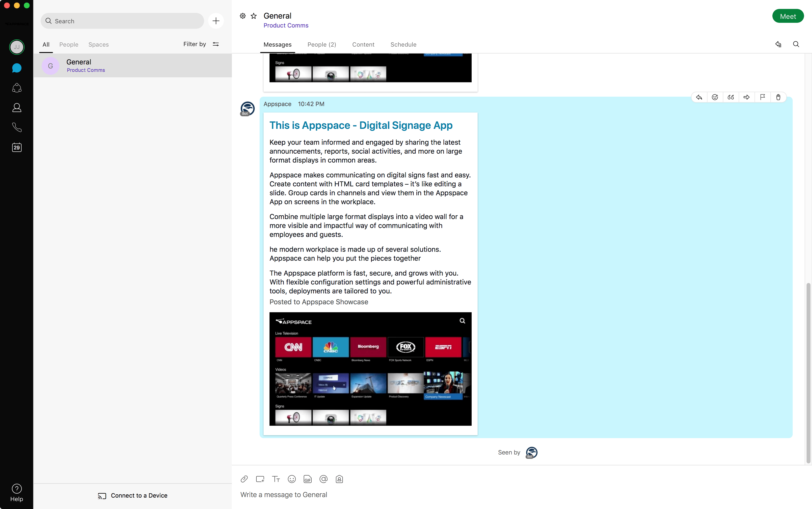Open the emoji picker in the compose bar
Viewport: 812px width, 509px height.
click(x=291, y=479)
